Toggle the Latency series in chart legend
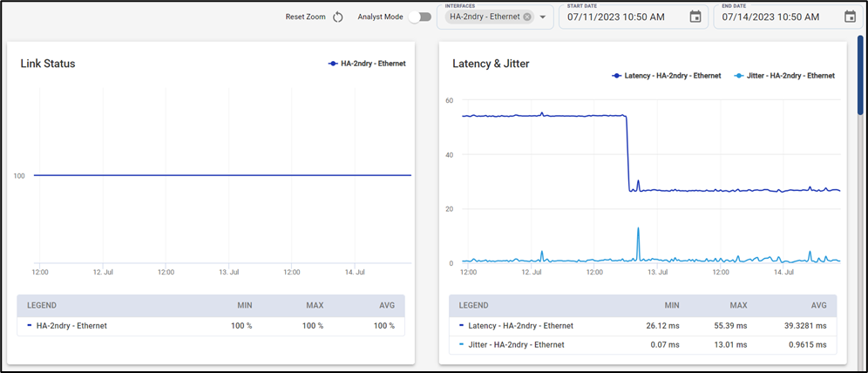Image resolution: width=868 pixels, height=373 pixels. 667,76
